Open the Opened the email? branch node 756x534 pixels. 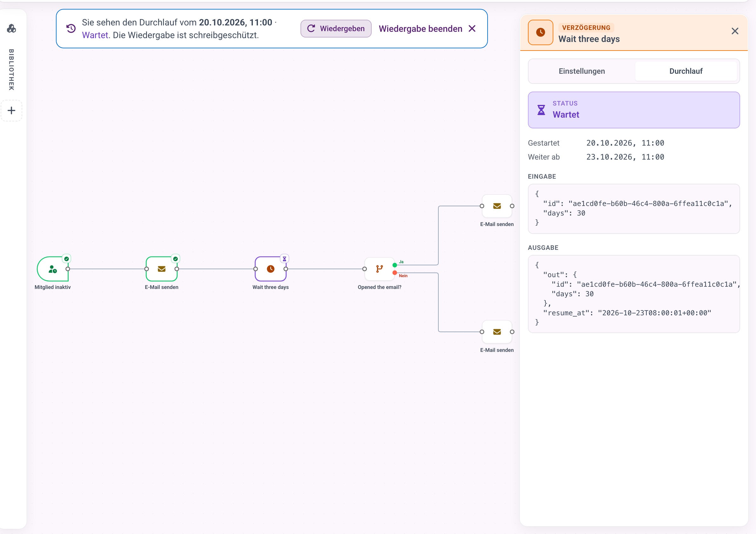379,269
